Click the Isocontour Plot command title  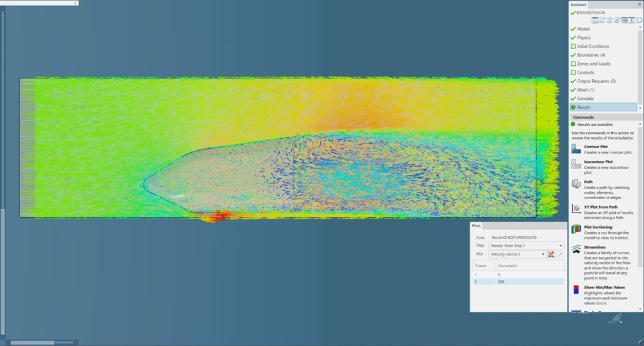click(598, 162)
